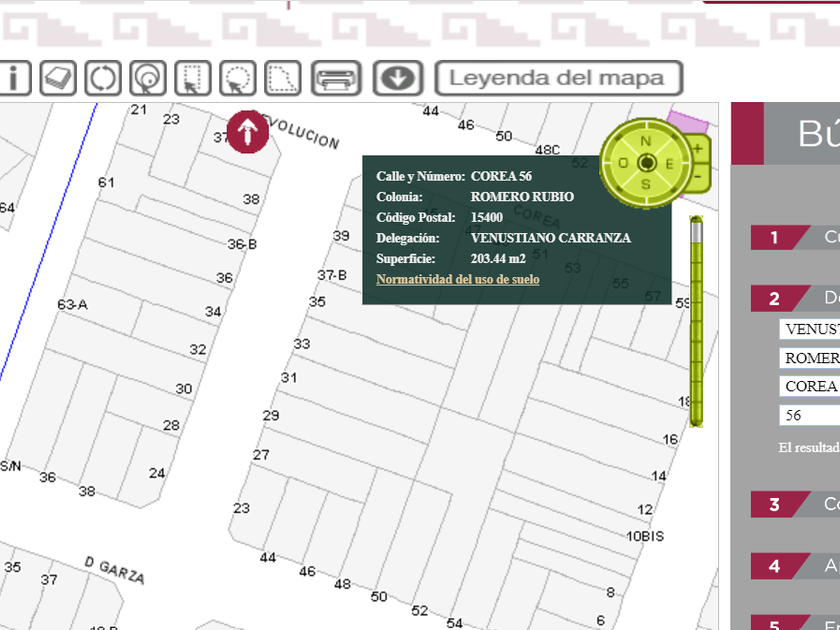
Task: Click lot number 63-A on map
Action: [72, 305]
